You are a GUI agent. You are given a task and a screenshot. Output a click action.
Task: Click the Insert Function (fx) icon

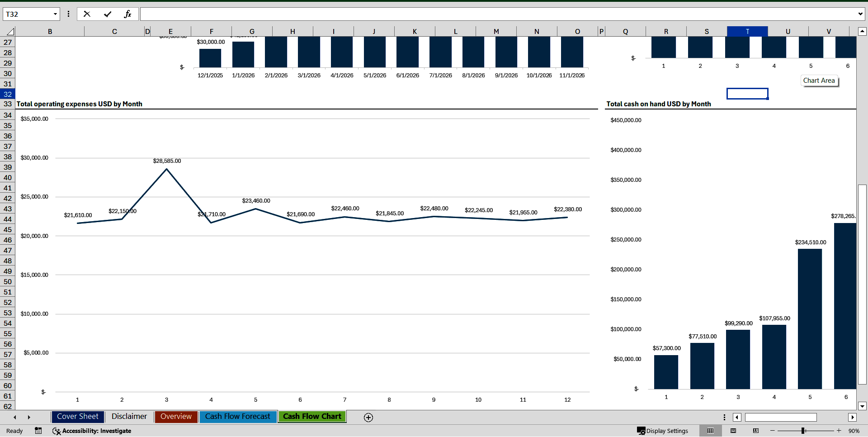click(x=128, y=14)
